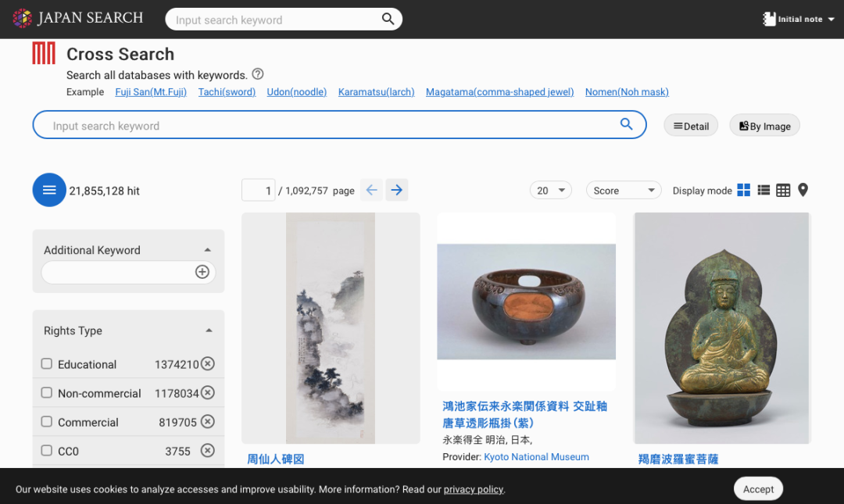Viewport: 844px width, 504px height.
Task: Open the purple glazed vase thumbnail
Action: point(527,302)
